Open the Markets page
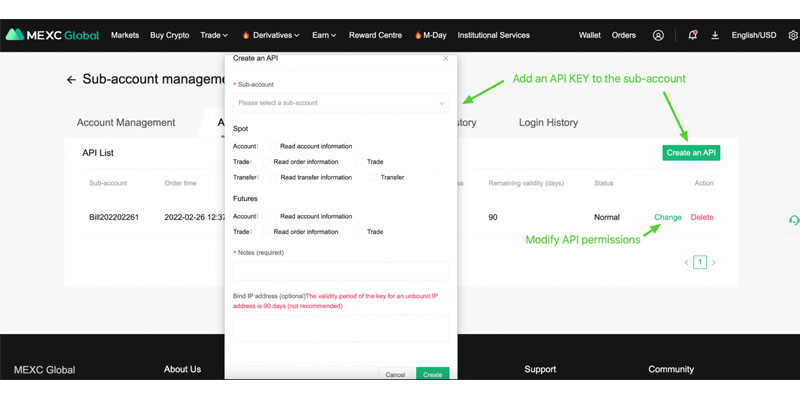This screenshot has width=800, height=400. pyautogui.click(x=125, y=35)
